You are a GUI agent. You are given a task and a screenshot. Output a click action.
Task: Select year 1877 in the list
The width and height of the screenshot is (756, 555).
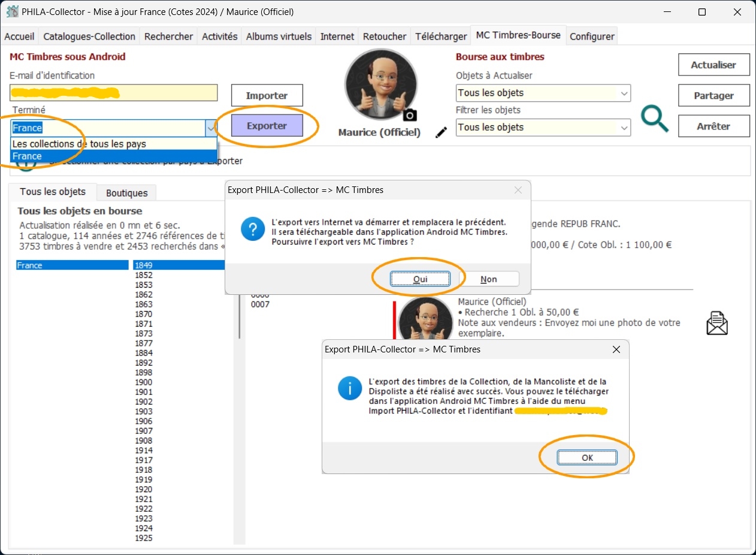tap(144, 343)
